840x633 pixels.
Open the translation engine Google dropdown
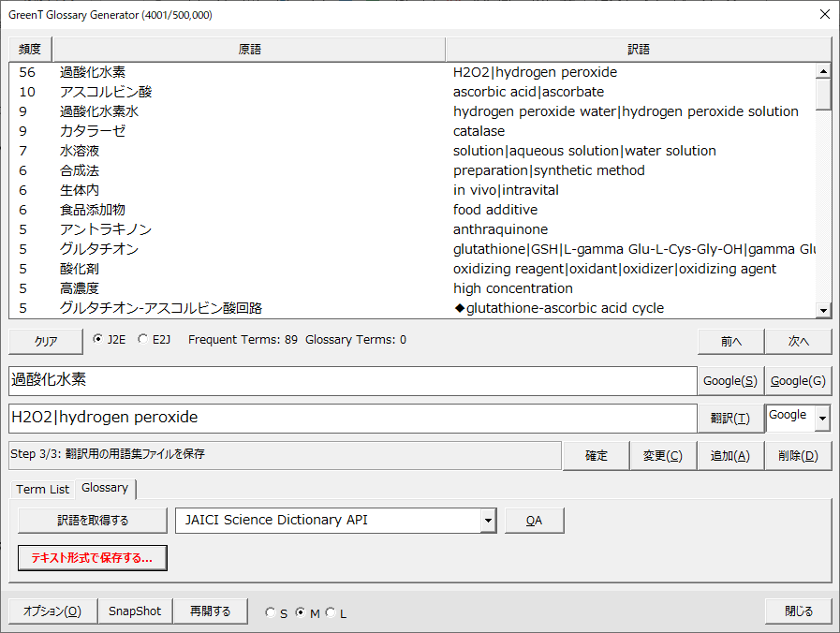[x=822, y=418]
